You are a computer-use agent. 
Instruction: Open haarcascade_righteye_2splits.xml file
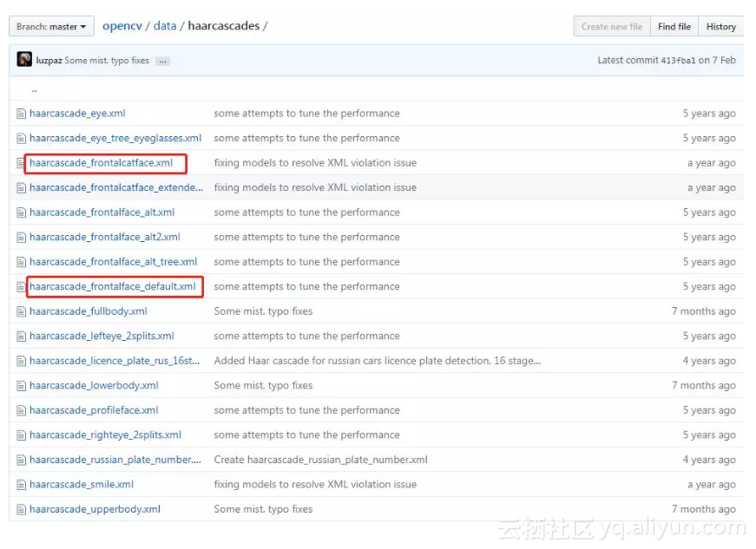point(105,435)
